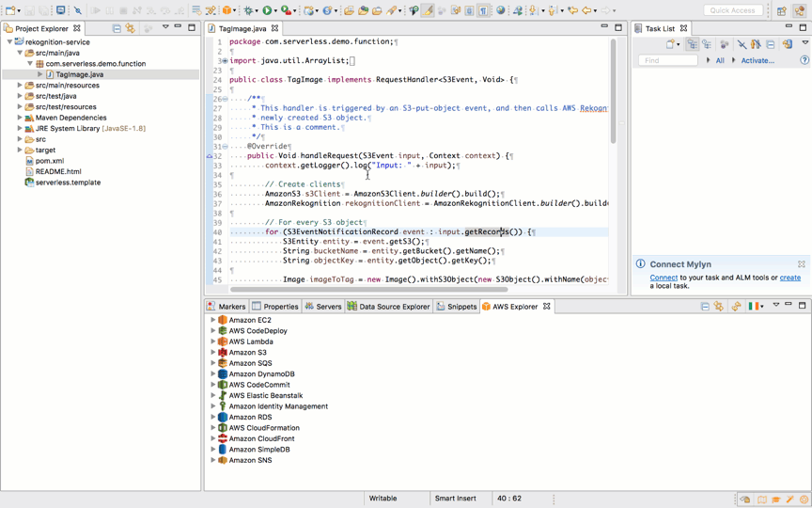Click the Task List help question-mark icon
Screen dimensions: 812x508
(804, 60)
